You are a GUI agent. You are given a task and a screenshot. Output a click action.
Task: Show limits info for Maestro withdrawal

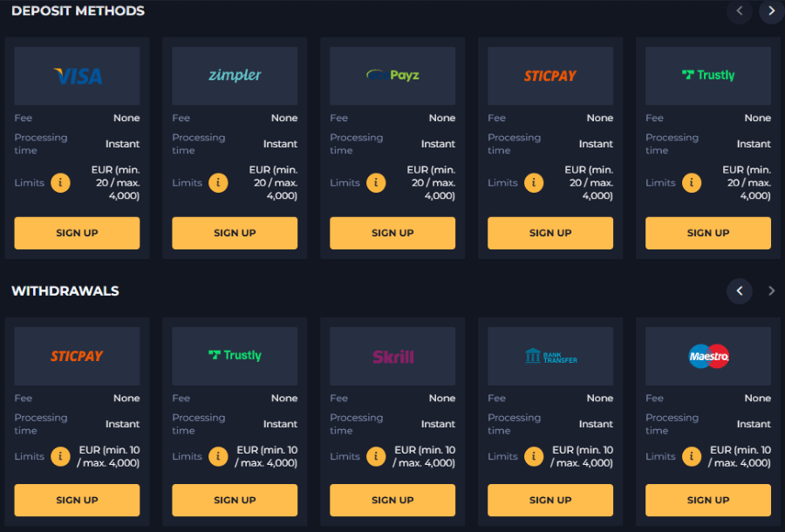click(692, 456)
